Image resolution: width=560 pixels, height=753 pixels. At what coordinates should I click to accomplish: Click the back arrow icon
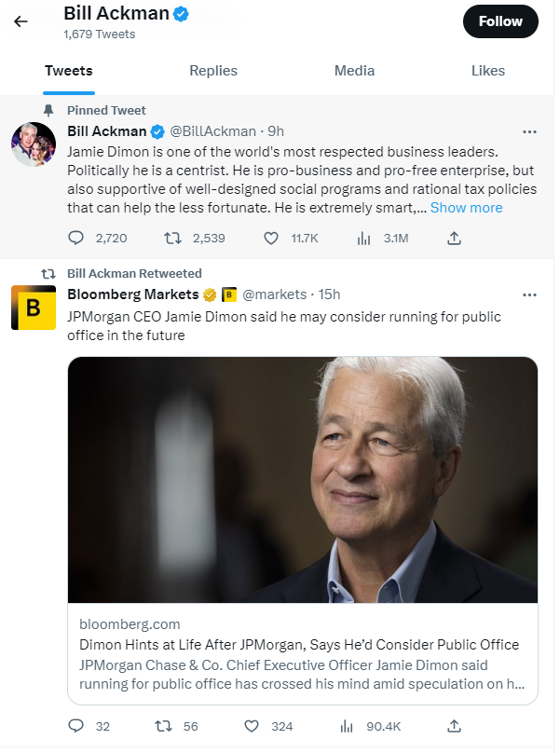20,21
